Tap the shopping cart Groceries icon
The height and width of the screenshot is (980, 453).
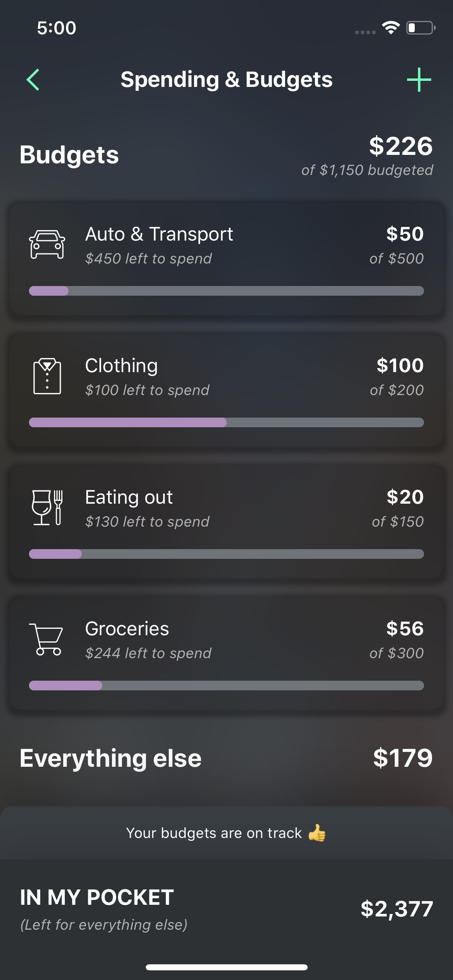(x=46, y=639)
